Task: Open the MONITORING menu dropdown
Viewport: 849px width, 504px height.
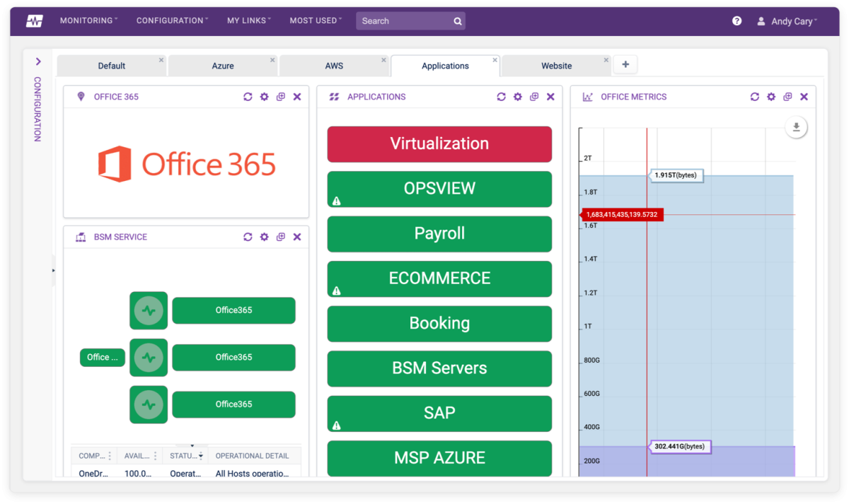Action: coord(88,20)
